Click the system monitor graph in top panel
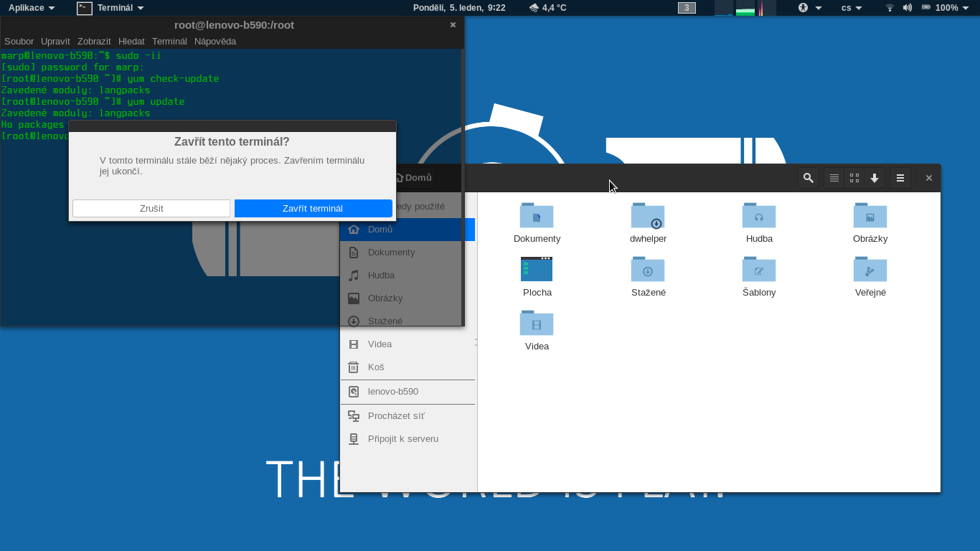This screenshot has height=551, width=980. point(745,8)
